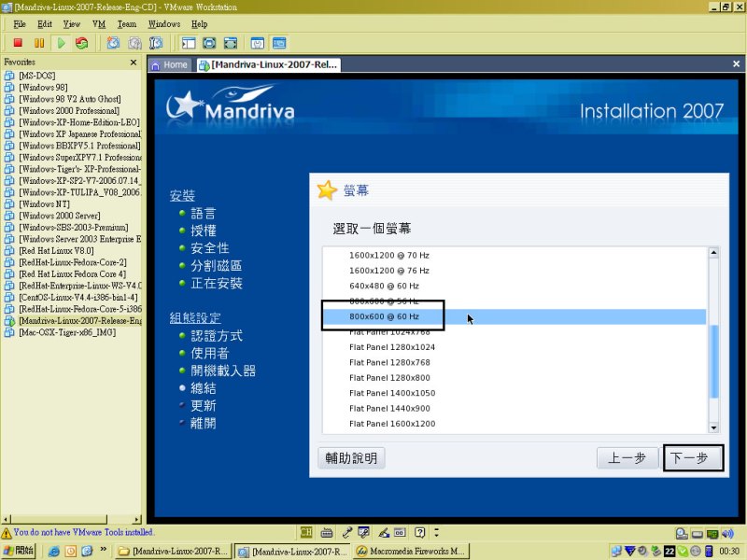747x560 pixels.
Task: Click the Internet Explorer quick launch icon
Action: [x=54, y=551]
